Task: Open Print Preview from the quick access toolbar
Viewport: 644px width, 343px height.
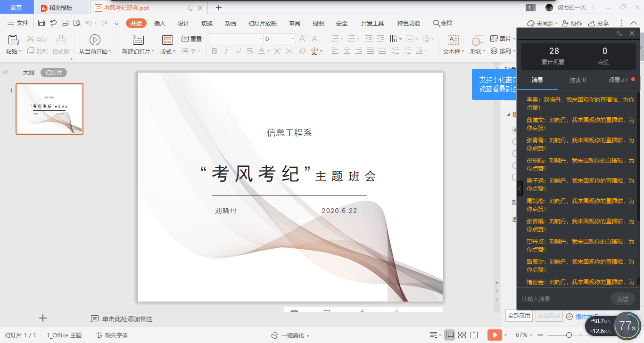Action: [x=76, y=23]
